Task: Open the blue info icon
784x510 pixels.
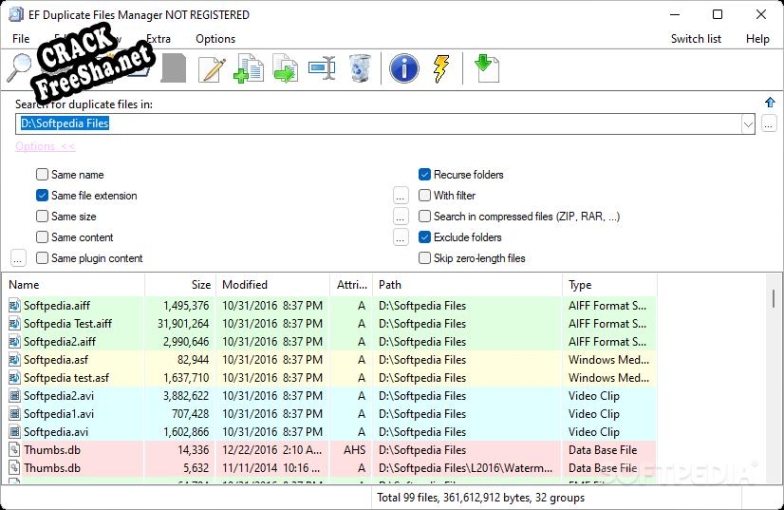Action: point(404,68)
